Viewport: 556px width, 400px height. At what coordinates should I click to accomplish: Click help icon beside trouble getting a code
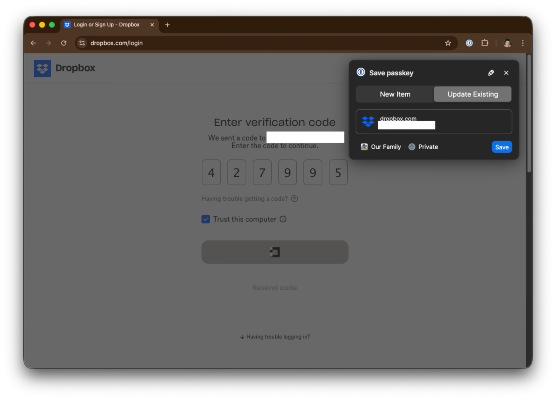point(294,199)
